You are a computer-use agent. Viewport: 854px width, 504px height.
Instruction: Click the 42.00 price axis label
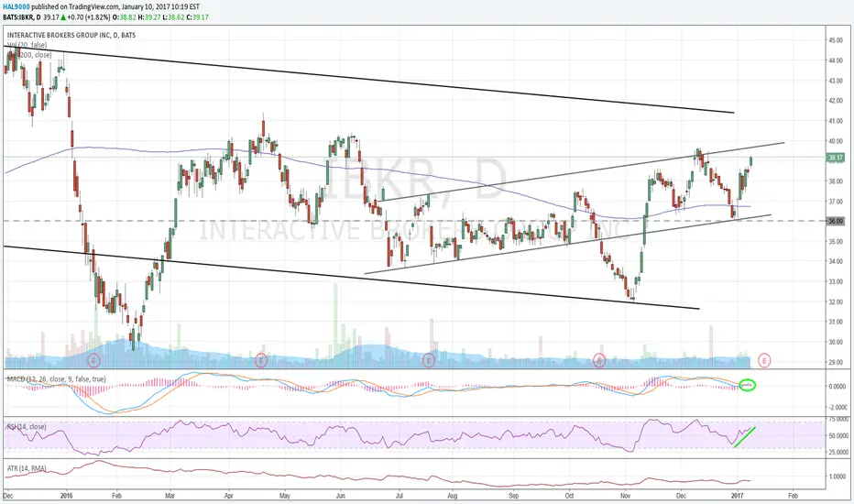836,101
